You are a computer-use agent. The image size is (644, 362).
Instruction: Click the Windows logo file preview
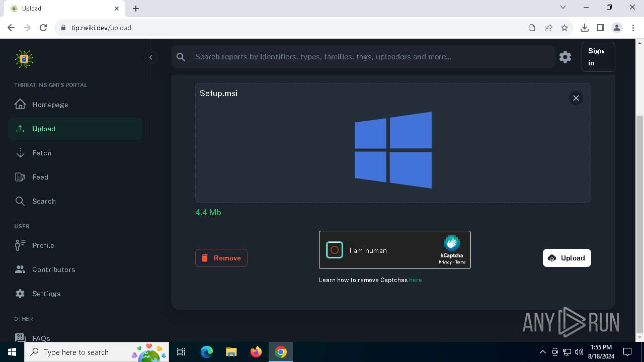click(393, 150)
